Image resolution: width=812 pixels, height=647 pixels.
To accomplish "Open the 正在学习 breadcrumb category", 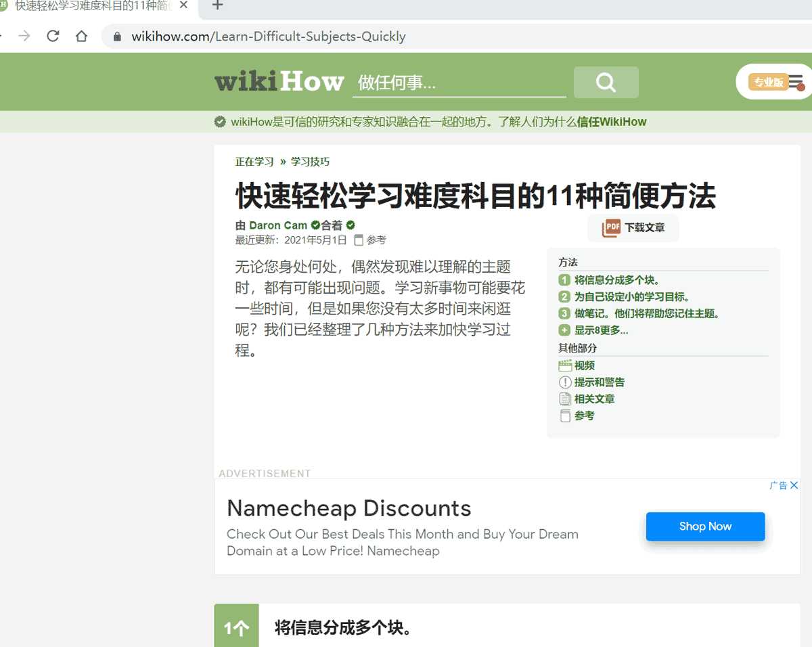I will [254, 162].
